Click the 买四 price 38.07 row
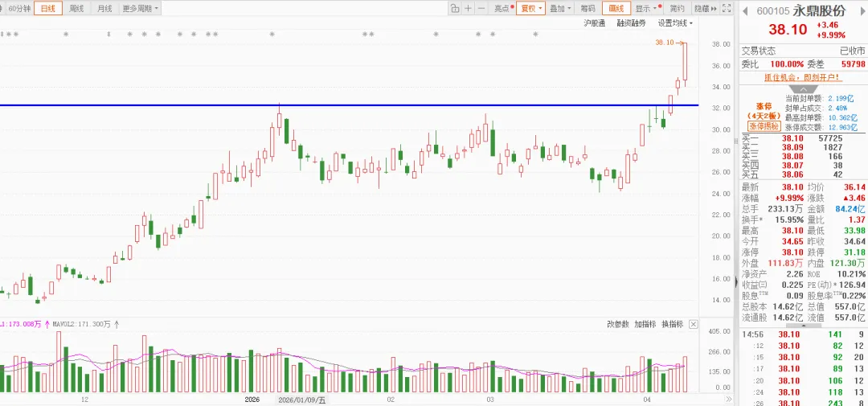 click(x=804, y=165)
